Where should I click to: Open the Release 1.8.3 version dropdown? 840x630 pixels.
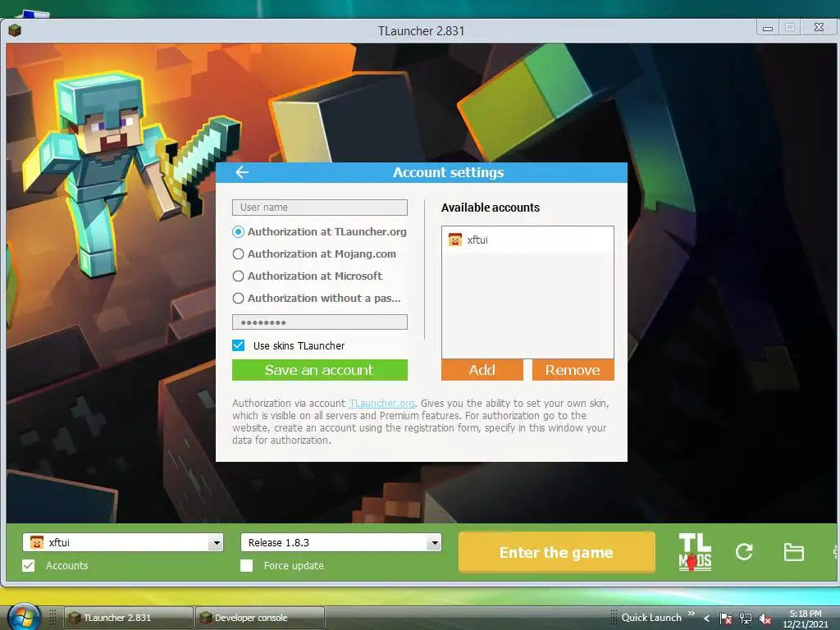[x=434, y=543]
